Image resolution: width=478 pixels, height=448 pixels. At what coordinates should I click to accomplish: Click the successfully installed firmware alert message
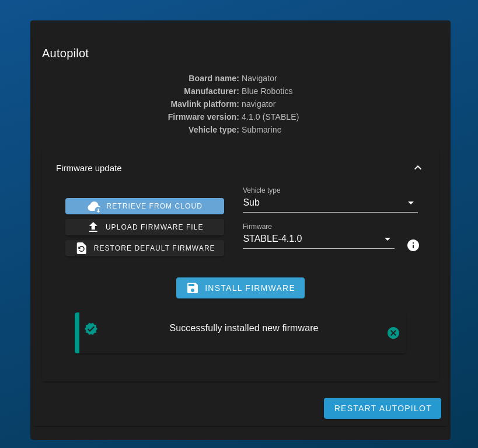244,328
